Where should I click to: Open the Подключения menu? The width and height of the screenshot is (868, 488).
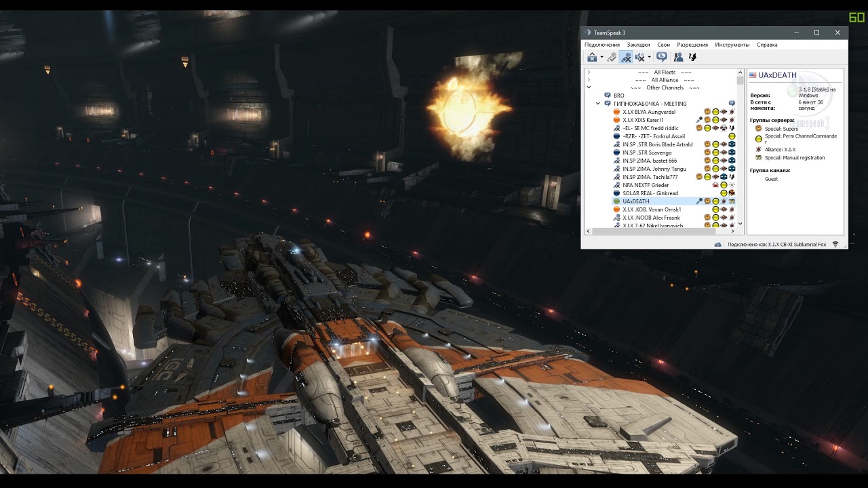(x=602, y=45)
